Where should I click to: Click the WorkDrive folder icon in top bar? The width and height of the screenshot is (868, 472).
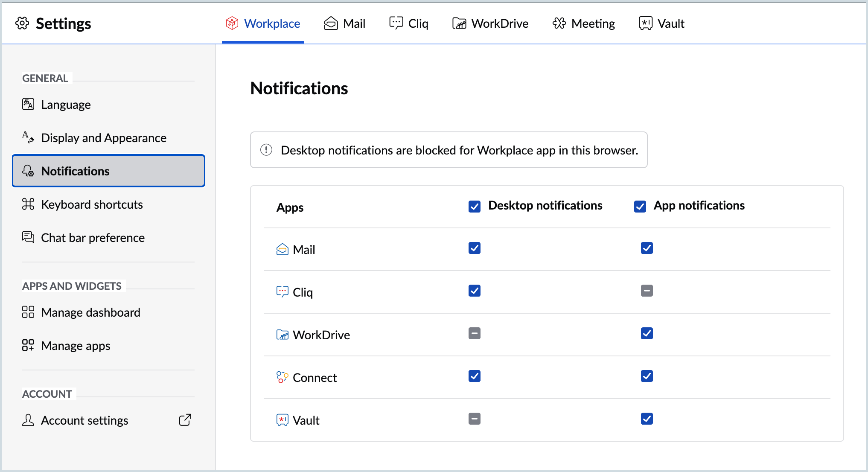pos(459,23)
